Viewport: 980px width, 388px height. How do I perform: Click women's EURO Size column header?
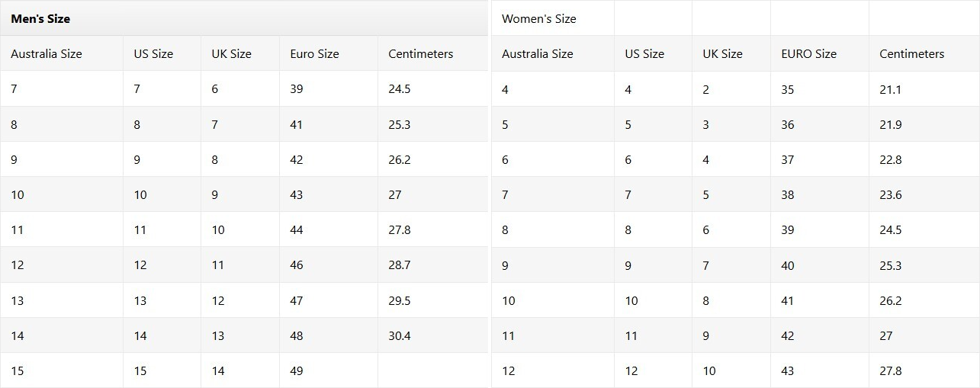(808, 54)
